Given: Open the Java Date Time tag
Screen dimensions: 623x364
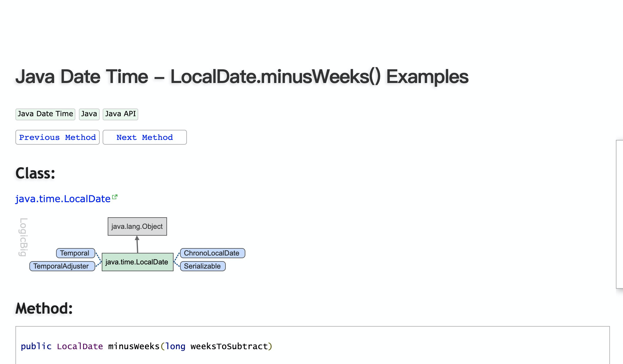Looking at the screenshot, I should [x=45, y=114].
